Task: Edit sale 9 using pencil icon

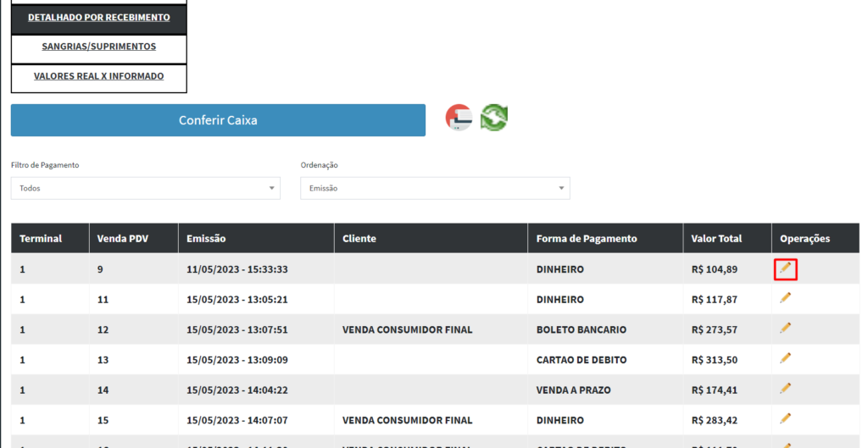Action: point(786,268)
